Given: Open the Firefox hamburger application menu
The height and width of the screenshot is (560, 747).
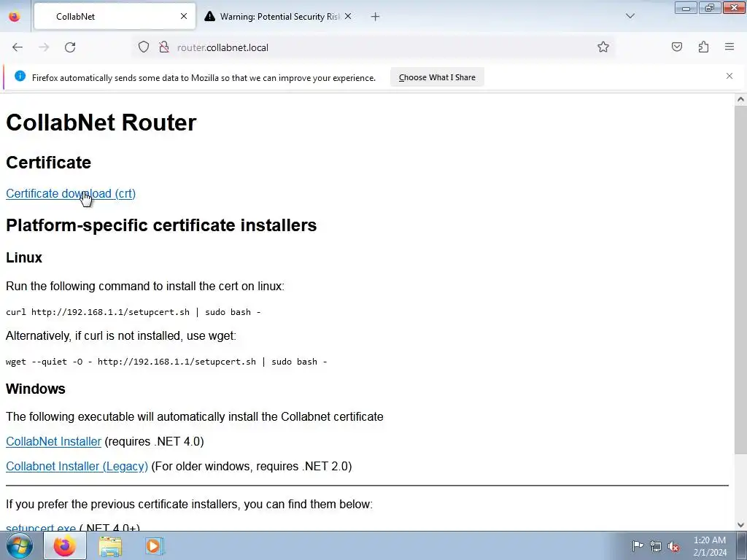Looking at the screenshot, I should [729, 47].
